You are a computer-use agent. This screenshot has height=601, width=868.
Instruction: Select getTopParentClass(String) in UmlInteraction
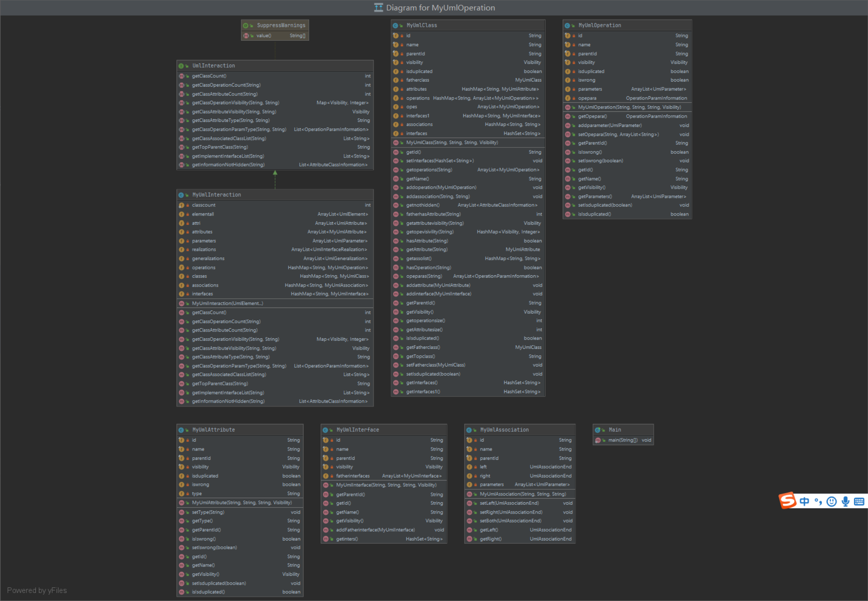coord(220,147)
